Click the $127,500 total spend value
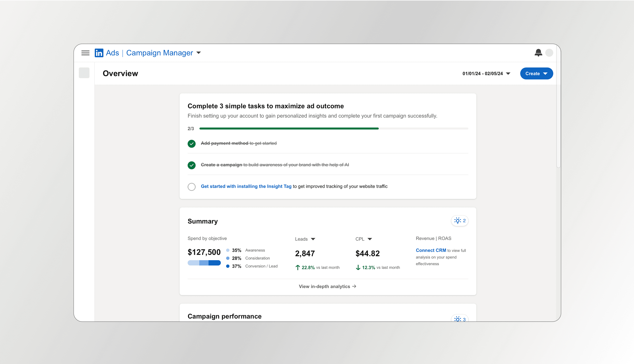Image resolution: width=634 pixels, height=364 pixels. pos(204,252)
